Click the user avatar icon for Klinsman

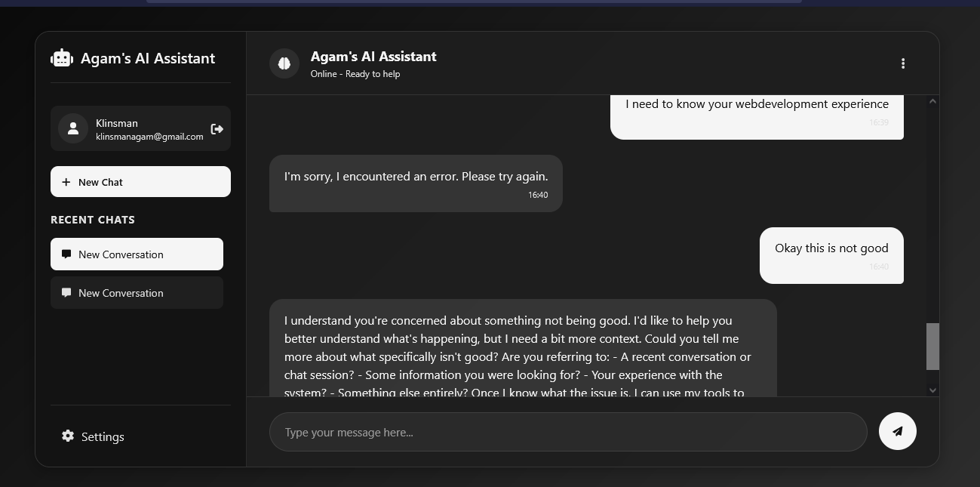(x=73, y=129)
